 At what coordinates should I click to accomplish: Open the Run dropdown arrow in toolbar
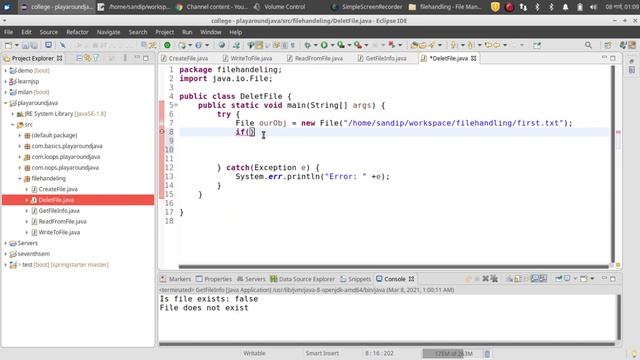(332, 45)
